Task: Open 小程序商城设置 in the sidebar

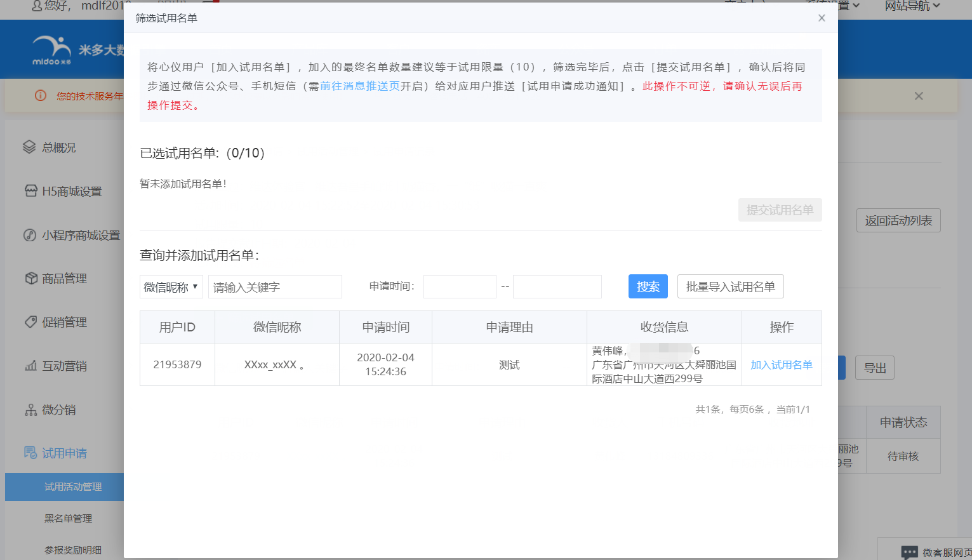Action: point(81,235)
